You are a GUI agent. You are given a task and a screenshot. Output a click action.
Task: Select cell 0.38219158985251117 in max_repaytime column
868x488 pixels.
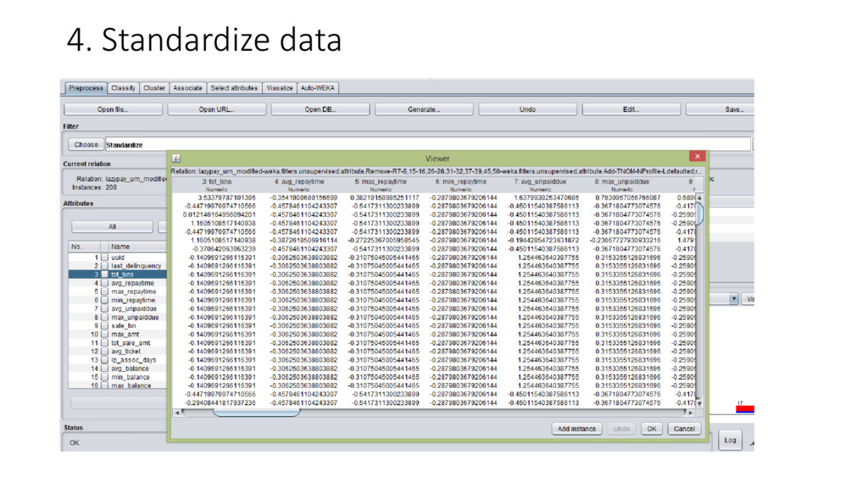[384, 197]
